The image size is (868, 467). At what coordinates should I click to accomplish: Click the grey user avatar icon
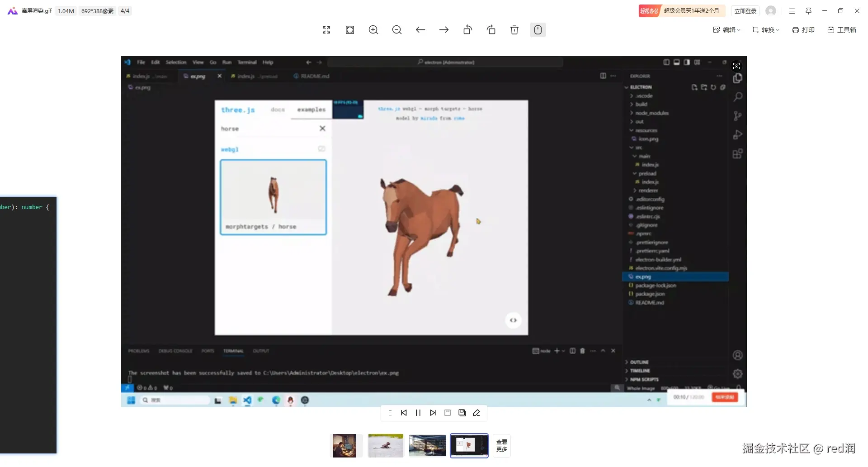pos(771,11)
